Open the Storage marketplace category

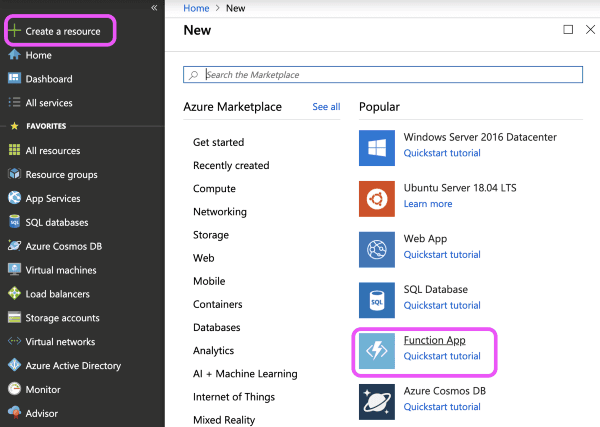click(211, 235)
